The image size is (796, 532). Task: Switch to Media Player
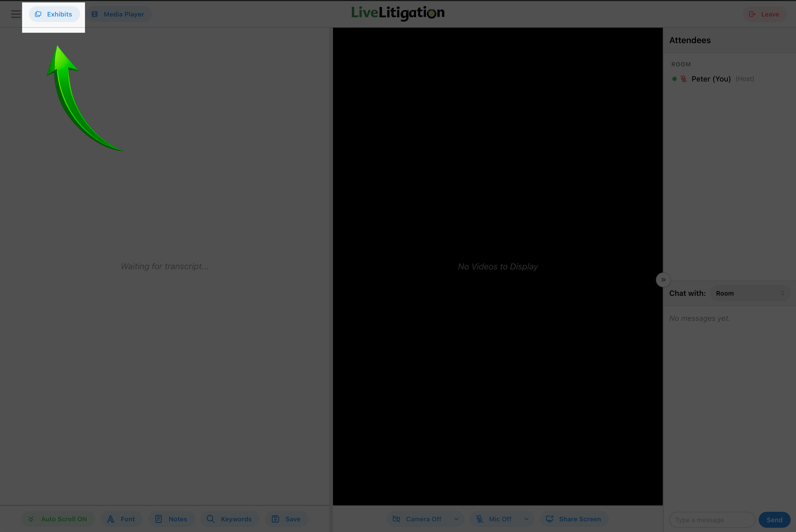(118, 14)
